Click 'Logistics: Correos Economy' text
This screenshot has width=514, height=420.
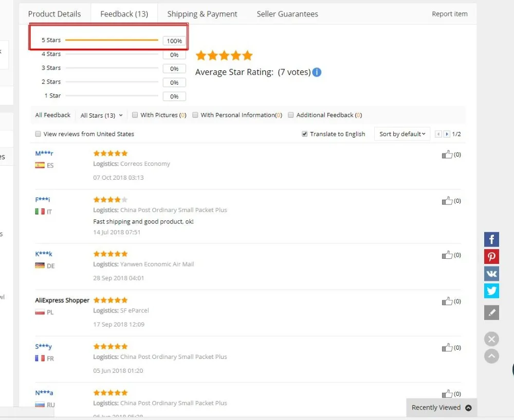click(x=132, y=164)
